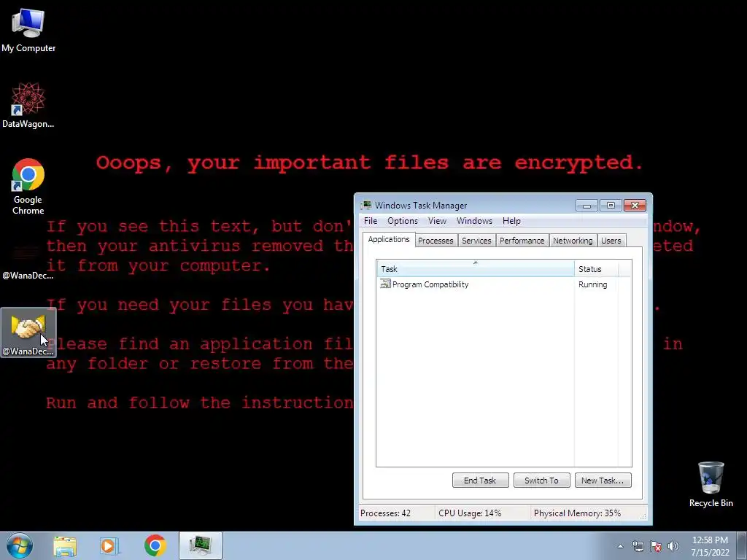Switch to the Applications tab

(x=389, y=239)
